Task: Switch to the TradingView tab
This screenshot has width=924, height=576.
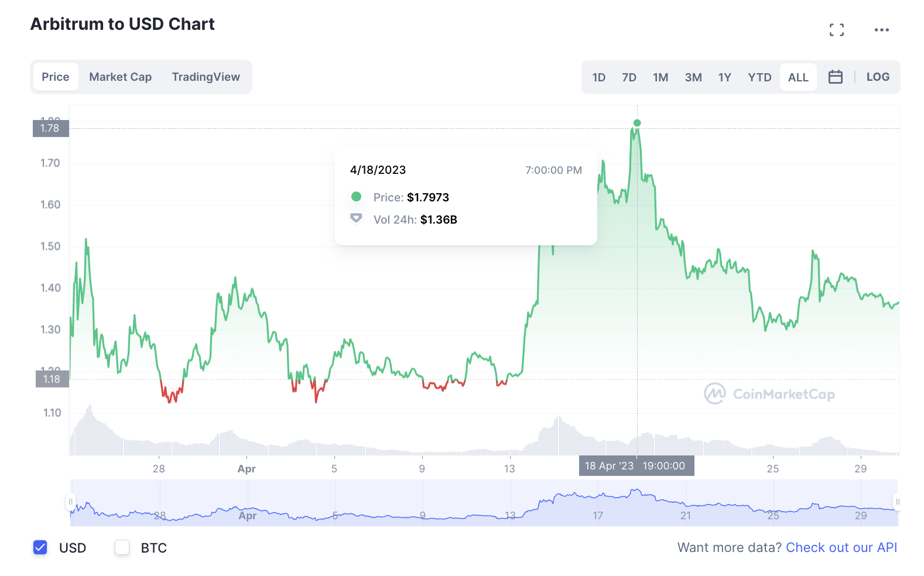Action: pyautogui.click(x=206, y=77)
